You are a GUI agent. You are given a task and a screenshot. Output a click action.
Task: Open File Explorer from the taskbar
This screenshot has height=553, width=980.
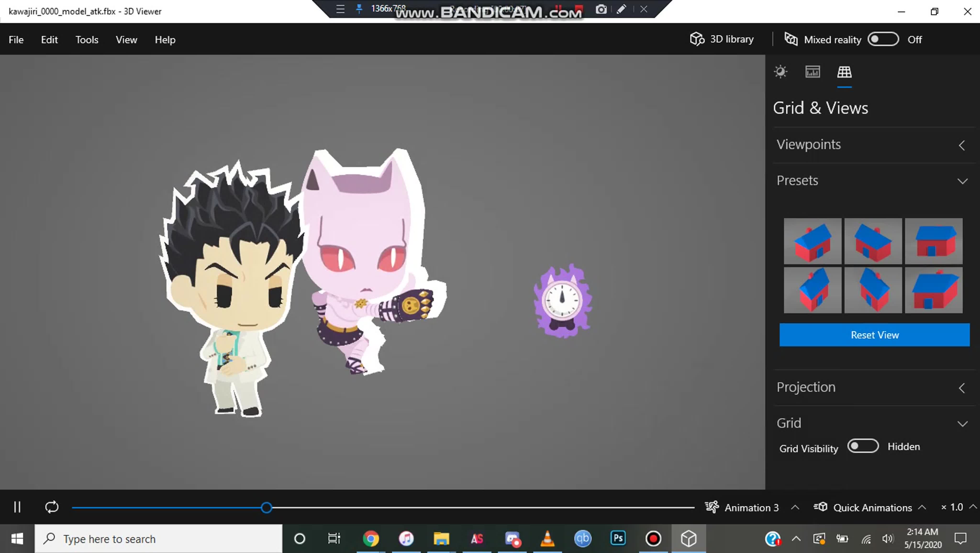[441, 539]
